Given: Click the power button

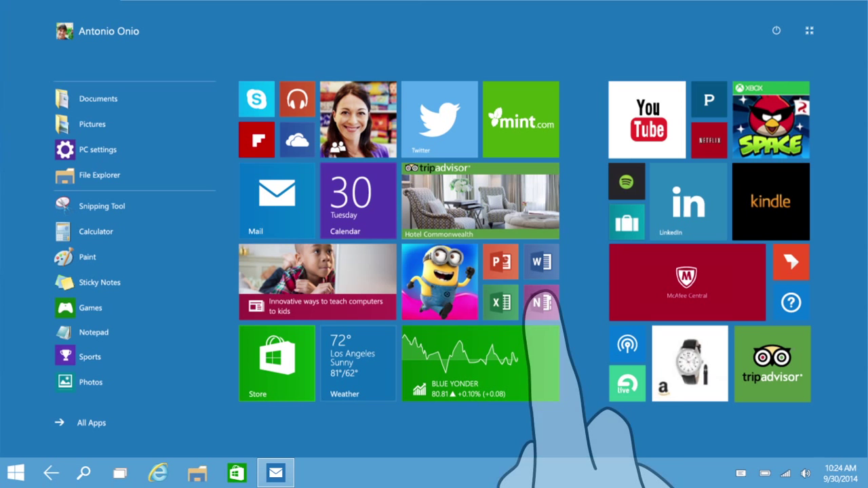Looking at the screenshot, I should tap(776, 30).
